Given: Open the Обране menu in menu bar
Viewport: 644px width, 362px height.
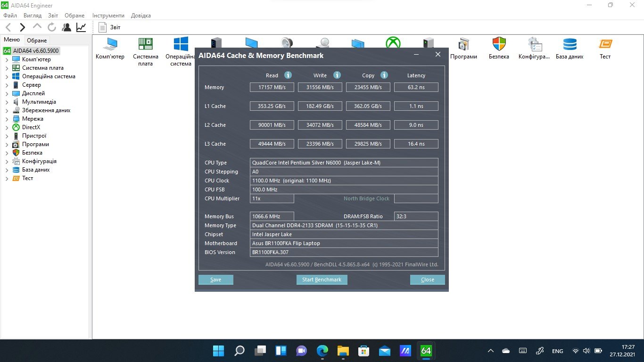Looking at the screenshot, I should 74,16.
